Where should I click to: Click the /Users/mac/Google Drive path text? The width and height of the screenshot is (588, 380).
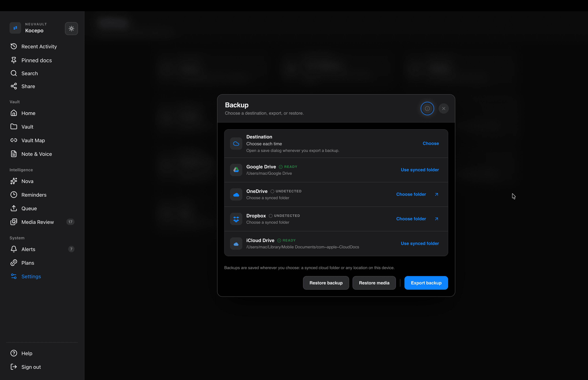pos(269,174)
